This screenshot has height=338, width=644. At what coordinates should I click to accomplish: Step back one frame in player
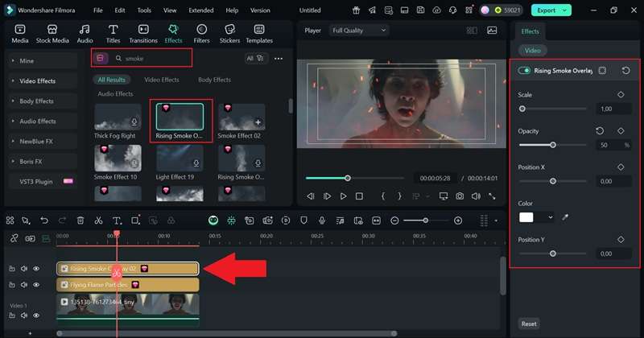tap(311, 196)
